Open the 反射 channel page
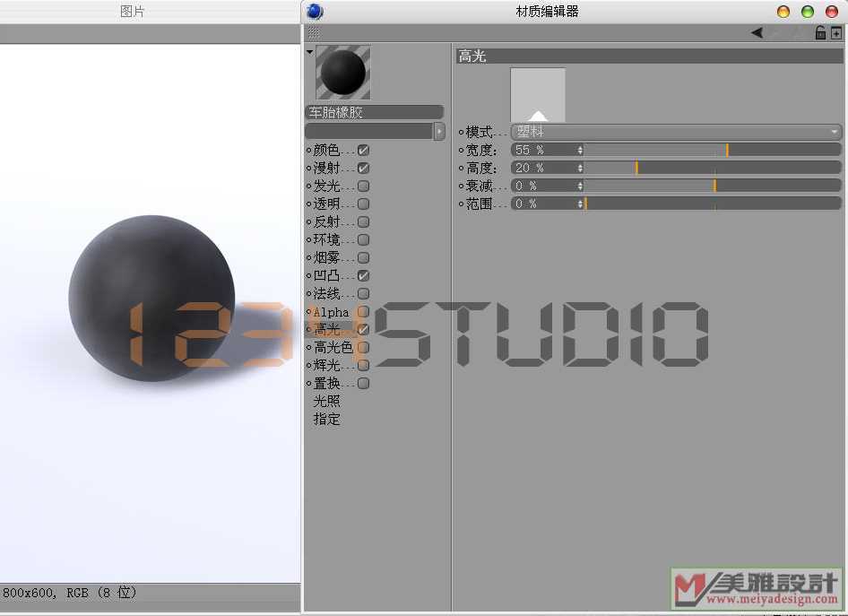Image resolution: width=848 pixels, height=616 pixels. [x=326, y=221]
